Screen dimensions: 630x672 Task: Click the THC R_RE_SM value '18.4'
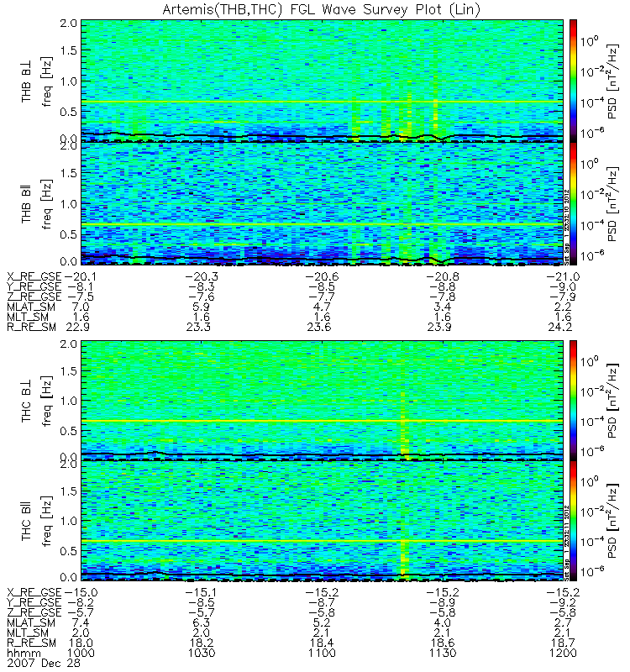322,643
